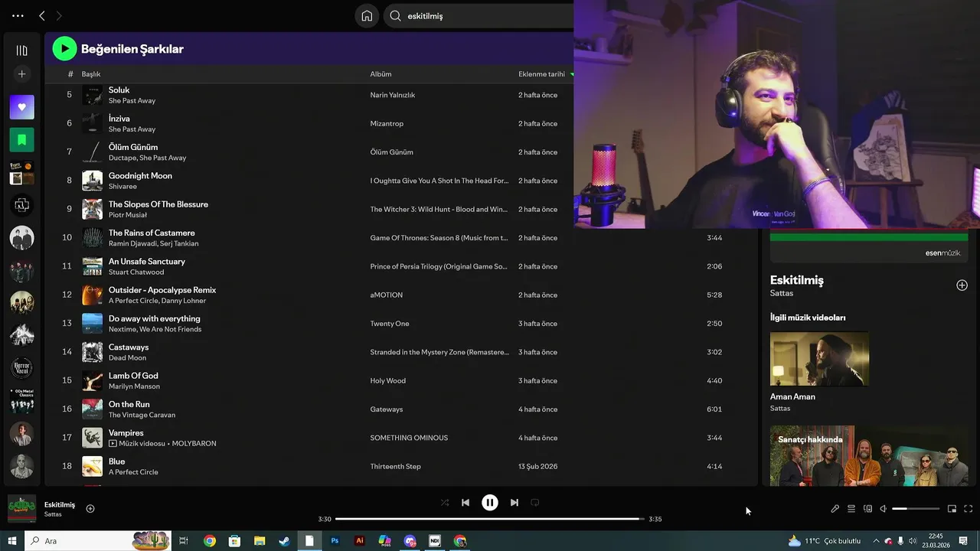Open Liked Songs purple heart tile
Screen dimensions: 980x551
pos(21,107)
